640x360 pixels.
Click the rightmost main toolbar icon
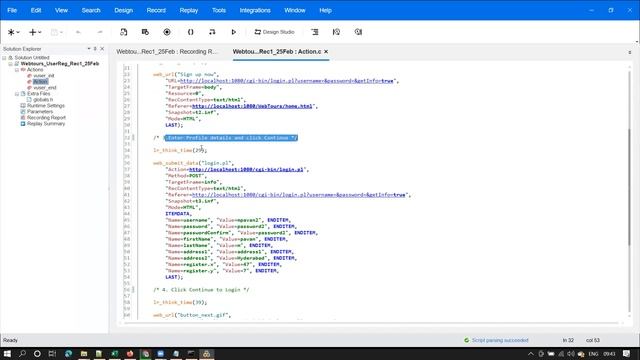358,32
